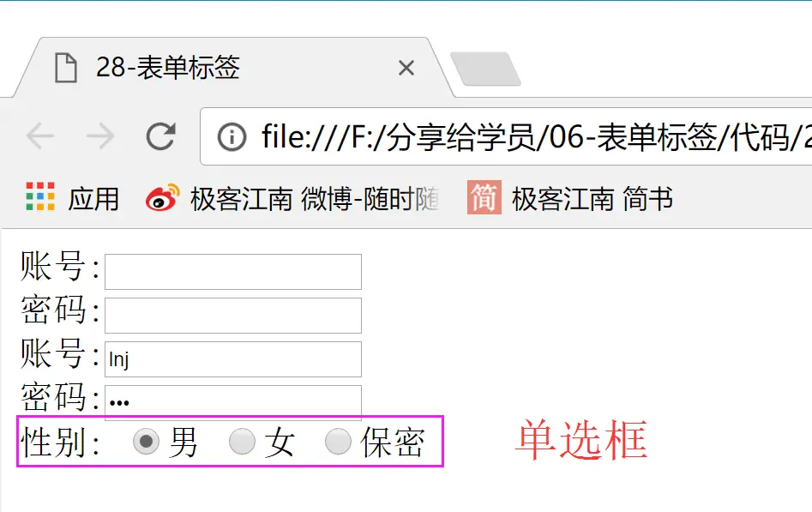
Task: Go back using the browser back arrow
Action: point(40,136)
